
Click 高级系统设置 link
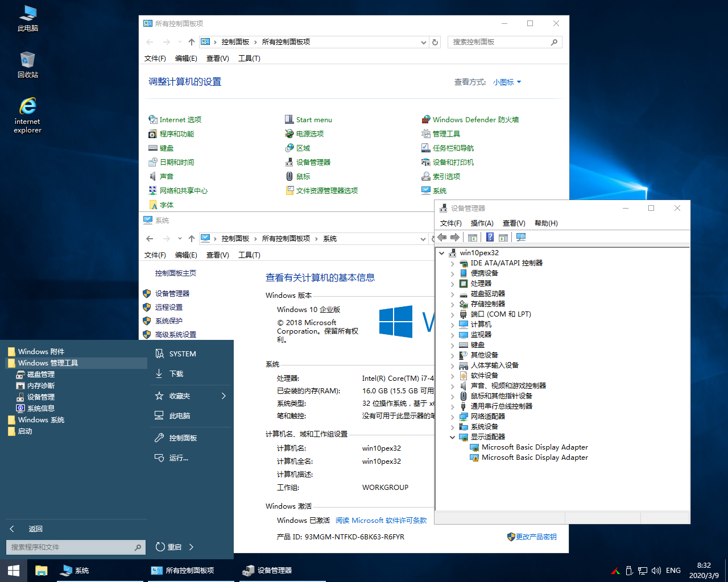[x=176, y=334]
